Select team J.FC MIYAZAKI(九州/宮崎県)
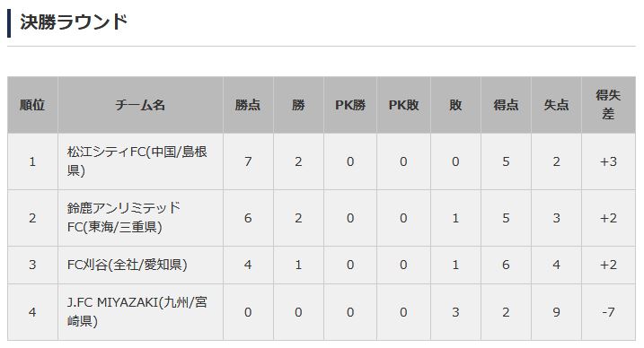The height and width of the screenshot is (348, 644). pyautogui.click(x=137, y=312)
